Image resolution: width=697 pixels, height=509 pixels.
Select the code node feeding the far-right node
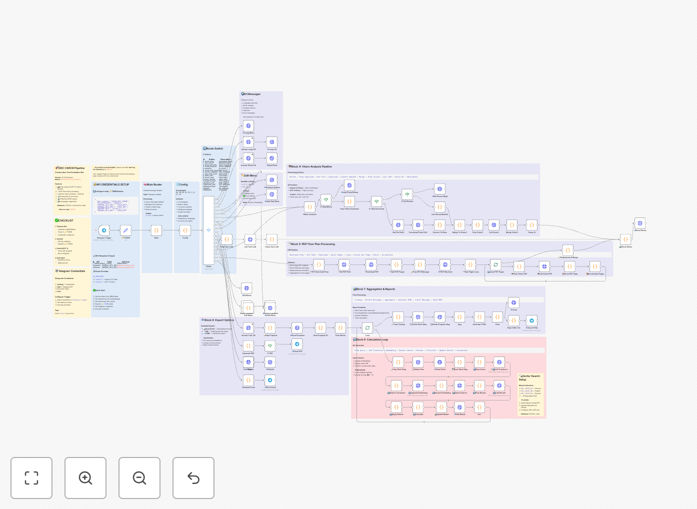click(x=625, y=239)
